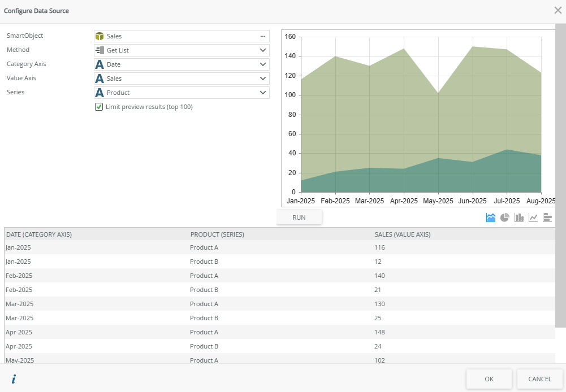Close the Configure Data Source dialog
The width and height of the screenshot is (566, 392).
click(x=558, y=10)
